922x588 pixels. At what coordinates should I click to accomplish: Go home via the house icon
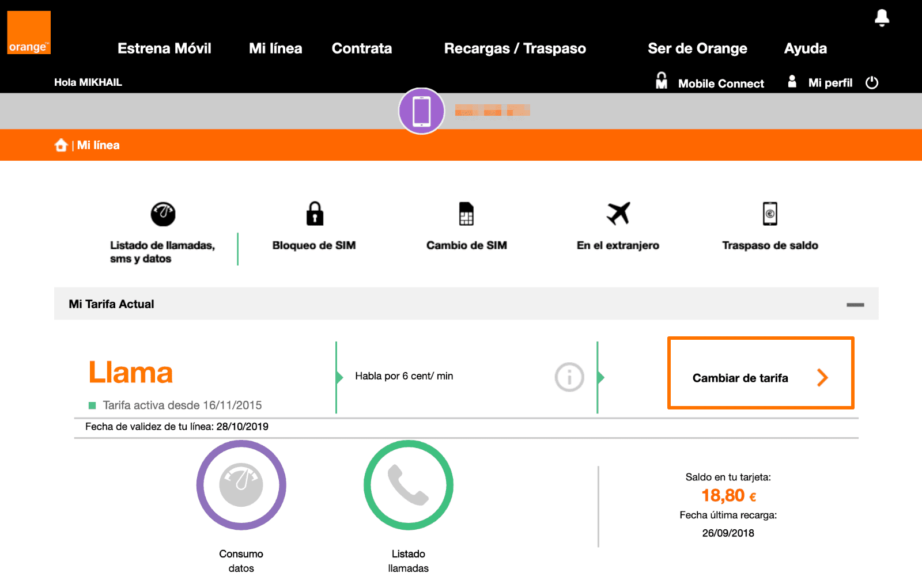[61, 145]
